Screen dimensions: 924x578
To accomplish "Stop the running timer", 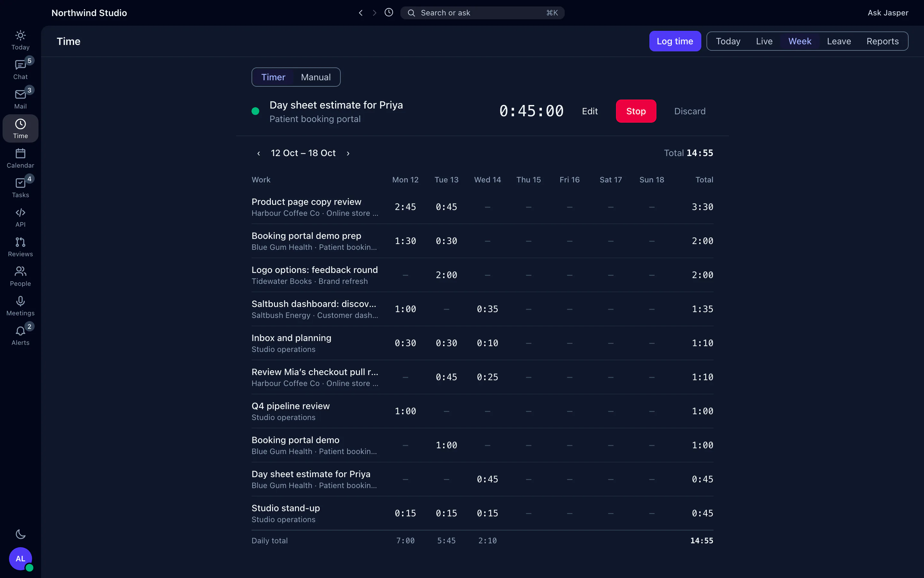I will pyautogui.click(x=636, y=111).
